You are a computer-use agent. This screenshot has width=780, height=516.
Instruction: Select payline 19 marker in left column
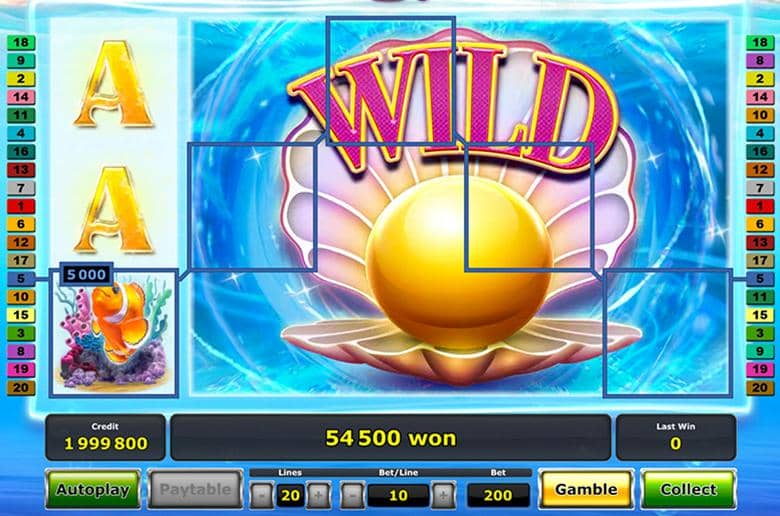tap(21, 369)
